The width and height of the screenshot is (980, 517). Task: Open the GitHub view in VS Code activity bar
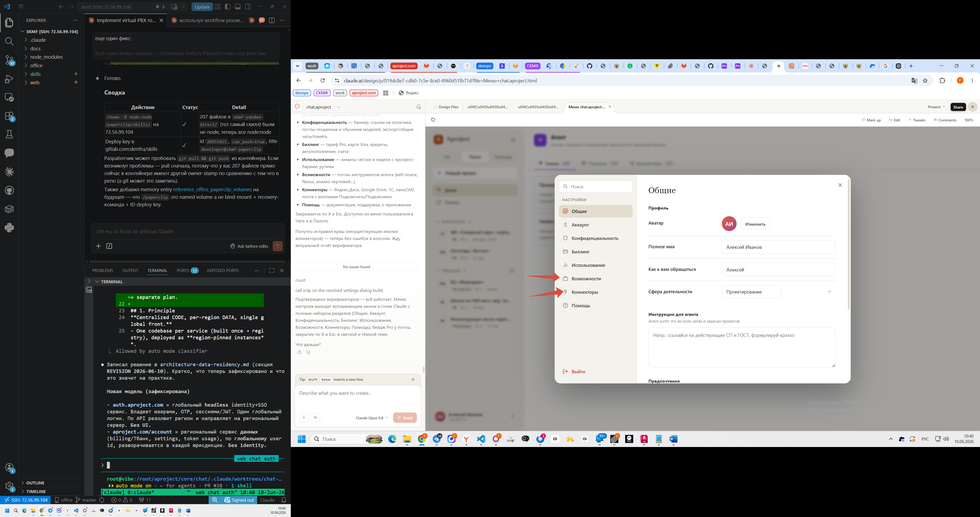pos(9,191)
